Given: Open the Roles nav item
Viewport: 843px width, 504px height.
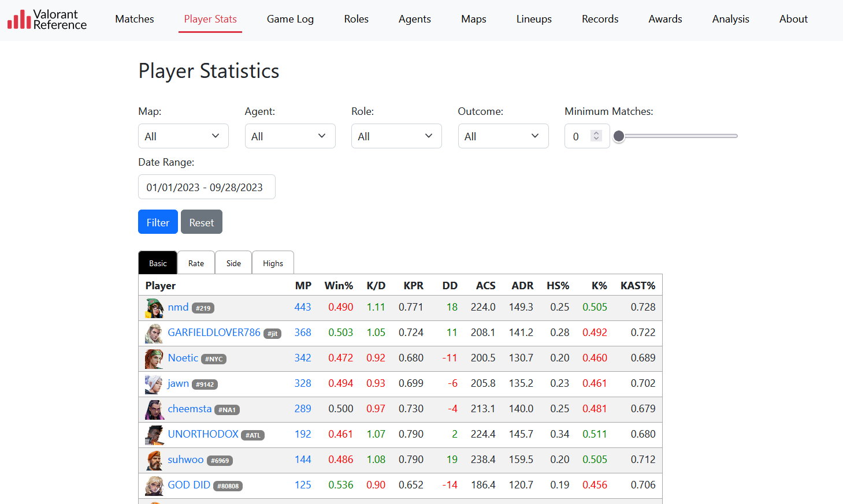Looking at the screenshot, I should (356, 19).
